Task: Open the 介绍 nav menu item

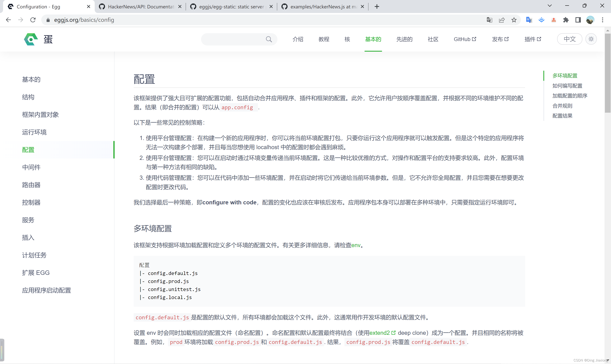Action: point(298,39)
